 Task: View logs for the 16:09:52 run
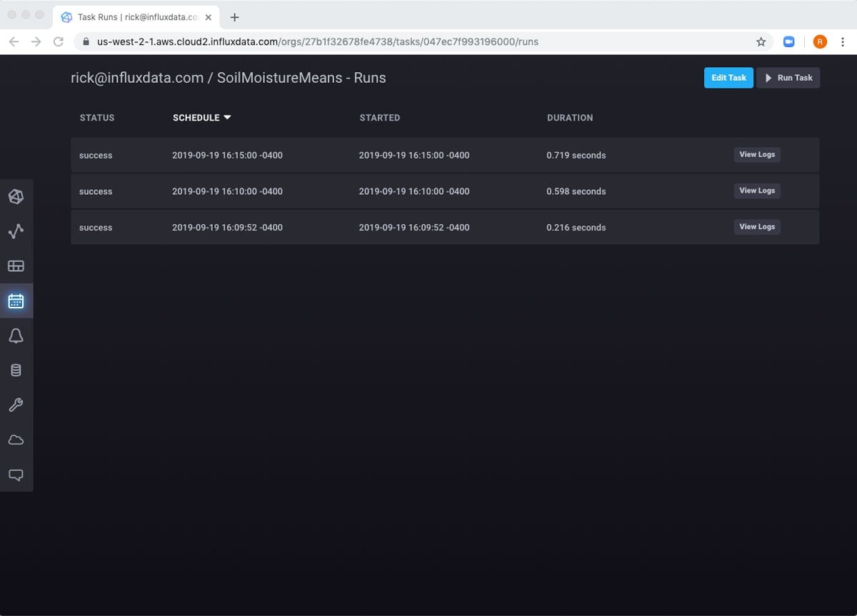pos(756,227)
